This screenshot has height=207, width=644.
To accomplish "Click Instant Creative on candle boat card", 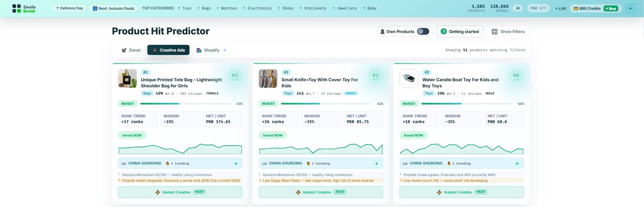I will pos(462,192).
